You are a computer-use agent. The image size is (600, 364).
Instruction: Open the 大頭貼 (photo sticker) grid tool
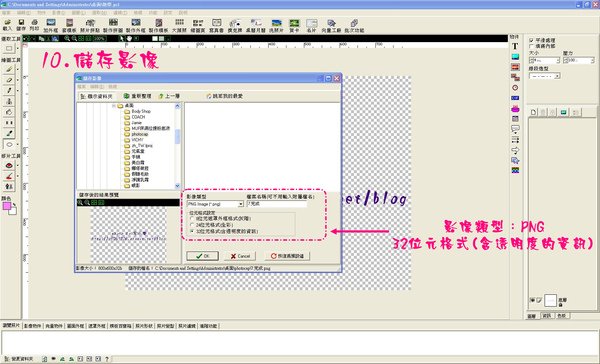pyautogui.click(x=179, y=25)
